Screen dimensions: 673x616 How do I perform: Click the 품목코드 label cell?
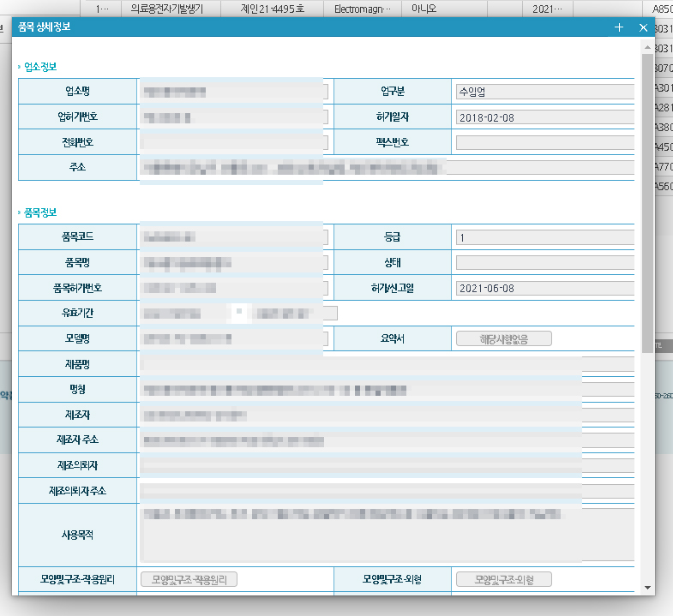(x=78, y=236)
